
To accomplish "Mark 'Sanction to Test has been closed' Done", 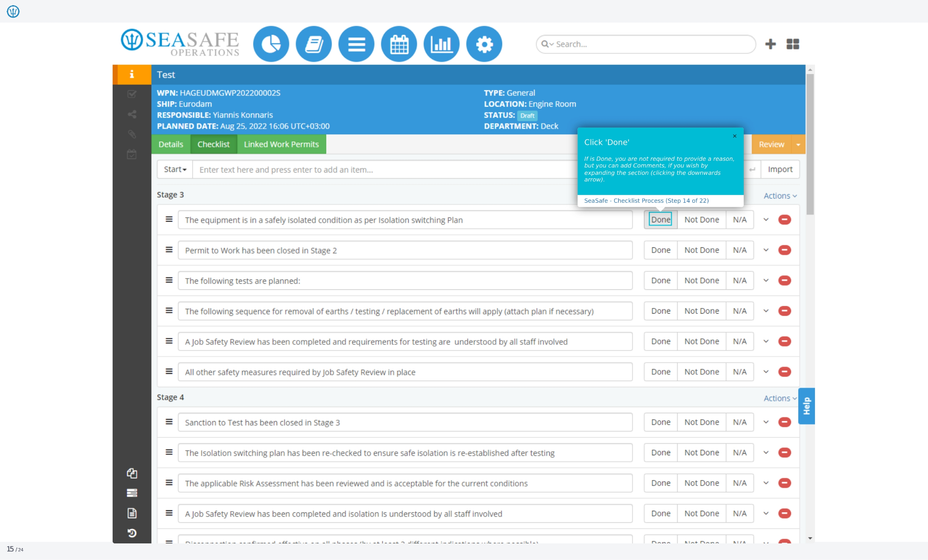I will pyautogui.click(x=661, y=422).
